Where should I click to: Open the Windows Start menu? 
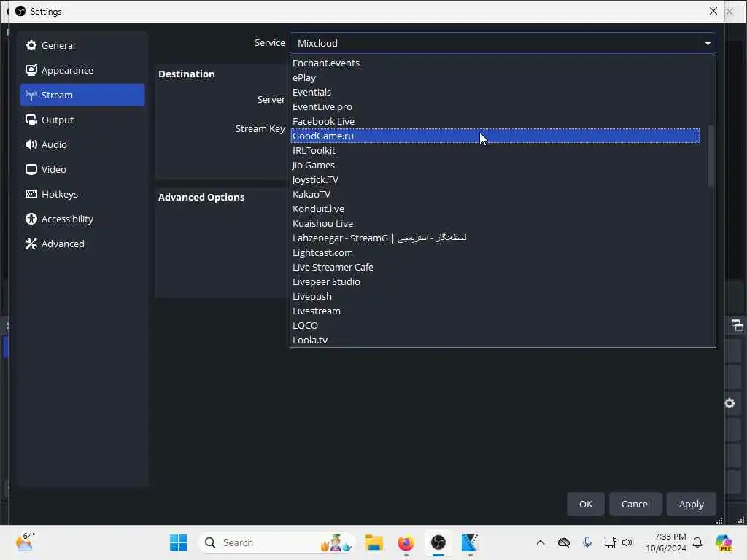178,542
